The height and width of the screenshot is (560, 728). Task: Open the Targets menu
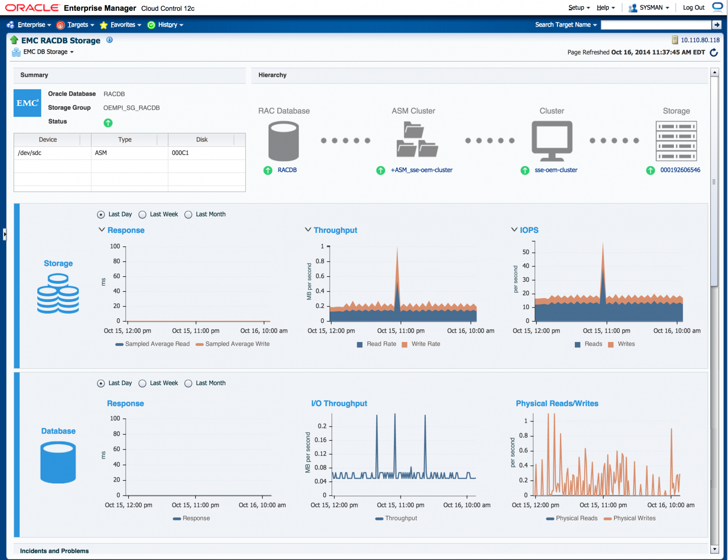point(77,25)
